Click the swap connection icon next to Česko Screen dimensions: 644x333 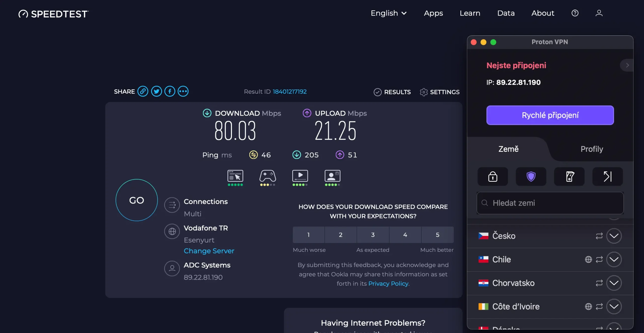[x=599, y=236]
